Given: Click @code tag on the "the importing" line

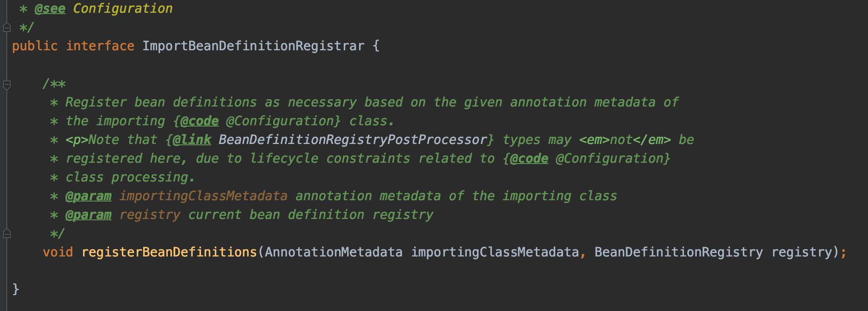Looking at the screenshot, I should pyautogui.click(x=199, y=121).
